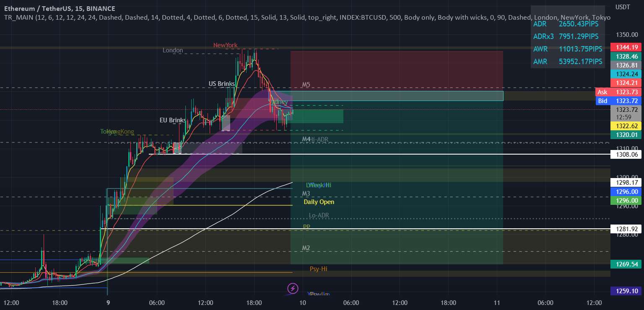
Task: Click the NewYork session label
Action: click(x=225, y=45)
